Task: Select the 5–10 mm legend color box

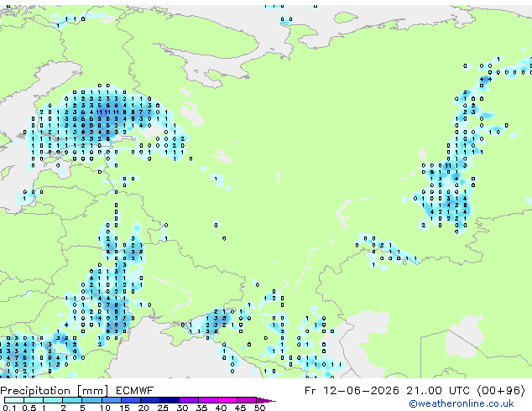Action: coord(91,400)
